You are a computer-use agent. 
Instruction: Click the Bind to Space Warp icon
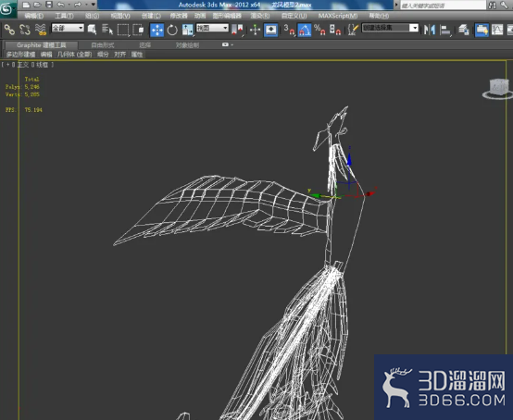[x=41, y=30]
